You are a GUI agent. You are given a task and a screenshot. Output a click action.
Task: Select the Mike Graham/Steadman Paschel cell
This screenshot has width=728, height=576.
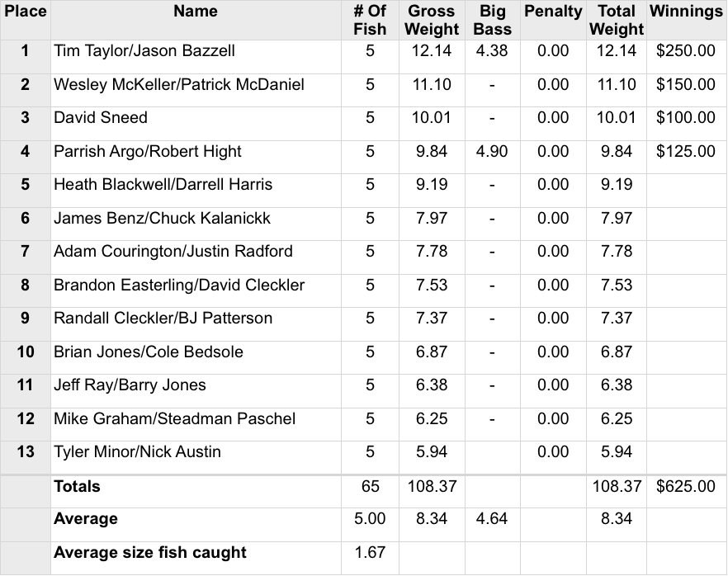(x=174, y=419)
